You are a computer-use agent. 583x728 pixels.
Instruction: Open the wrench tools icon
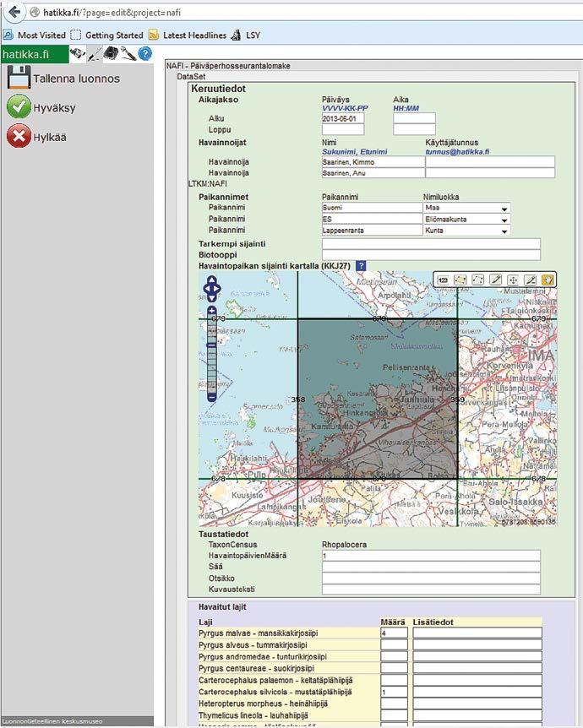pyautogui.click(x=128, y=54)
